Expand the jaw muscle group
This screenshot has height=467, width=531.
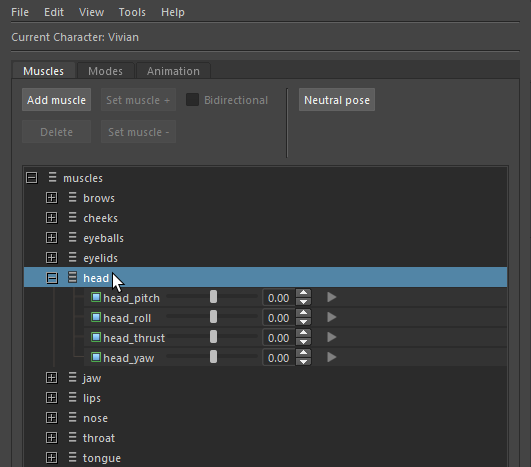pyautogui.click(x=51, y=378)
